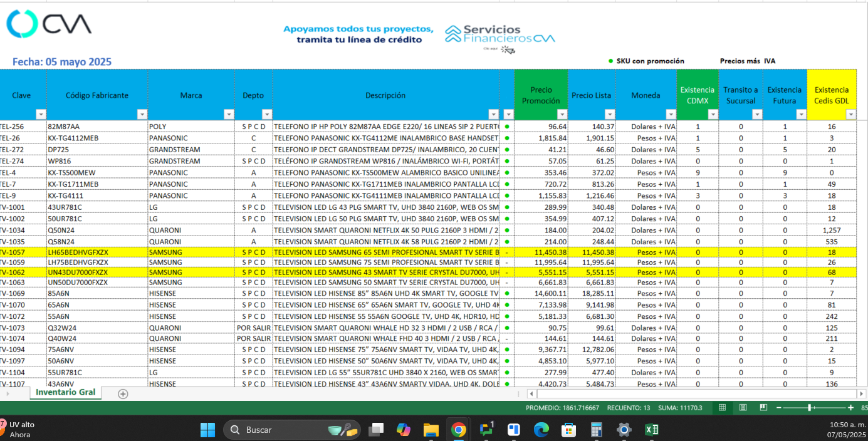
Task: Select the WP816 code cell
Action: coord(97,161)
